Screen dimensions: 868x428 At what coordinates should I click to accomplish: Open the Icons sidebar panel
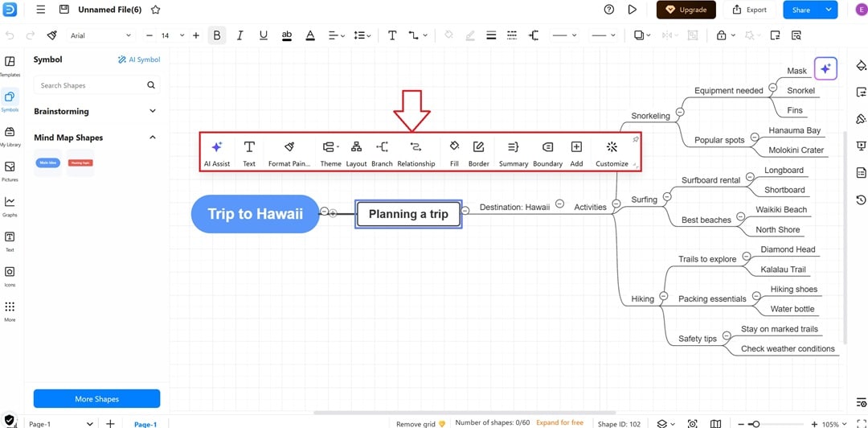(10, 276)
